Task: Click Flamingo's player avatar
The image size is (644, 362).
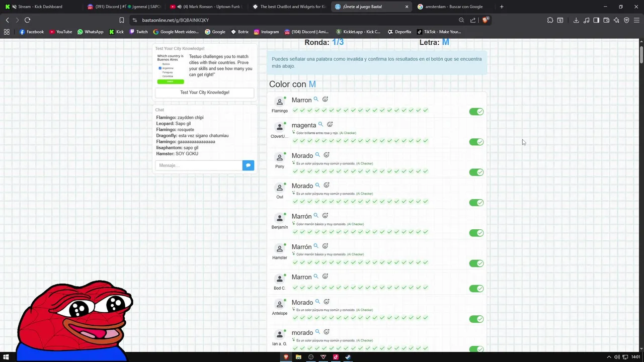Action: click(280, 102)
